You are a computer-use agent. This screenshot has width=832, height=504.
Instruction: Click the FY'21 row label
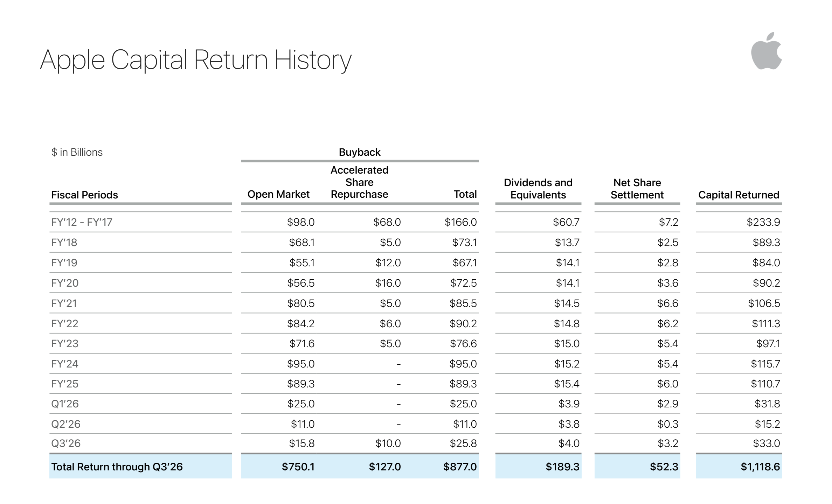[x=64, y=303]
